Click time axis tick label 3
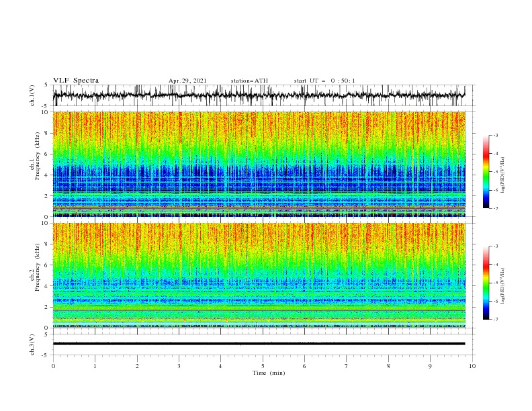 tap(179, 366)
